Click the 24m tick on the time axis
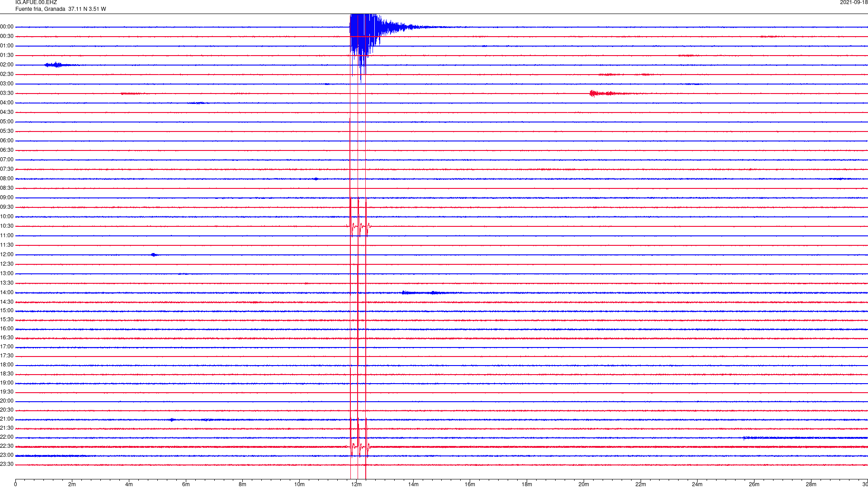 click(x=697, y=484)
